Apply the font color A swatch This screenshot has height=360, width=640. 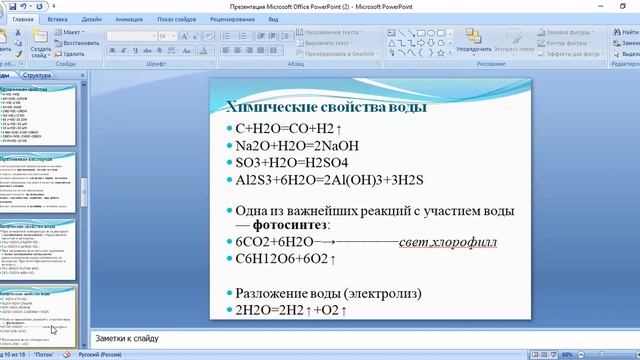pyautogui.click(x=203, y=51)
